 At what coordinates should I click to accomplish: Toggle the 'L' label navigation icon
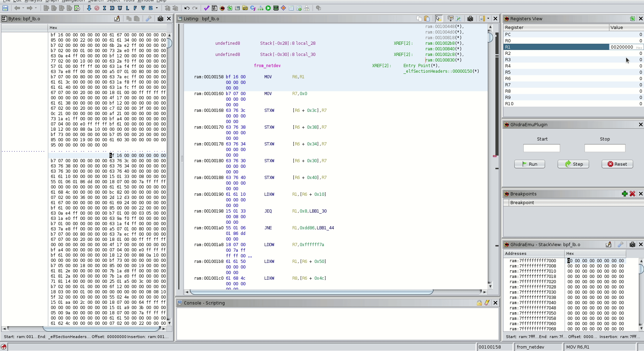128,8
